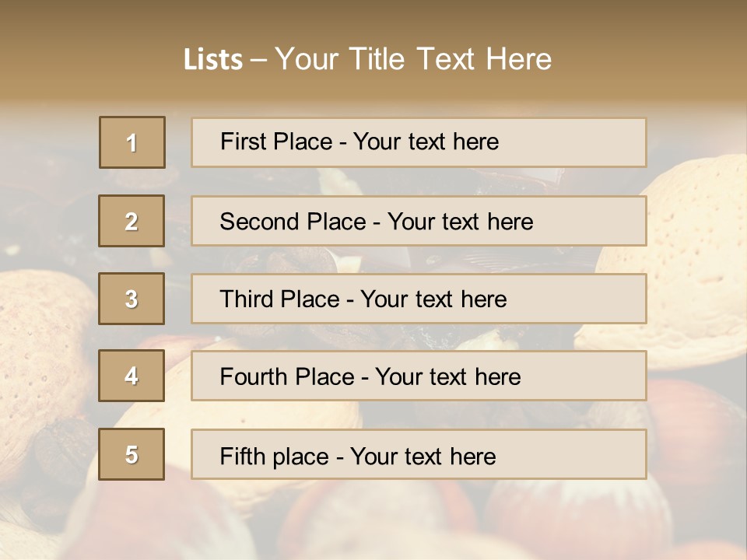This screenshot has height=560, width=747.
Task: Click the word First in the first bar
Action: [x=241, y=142]
